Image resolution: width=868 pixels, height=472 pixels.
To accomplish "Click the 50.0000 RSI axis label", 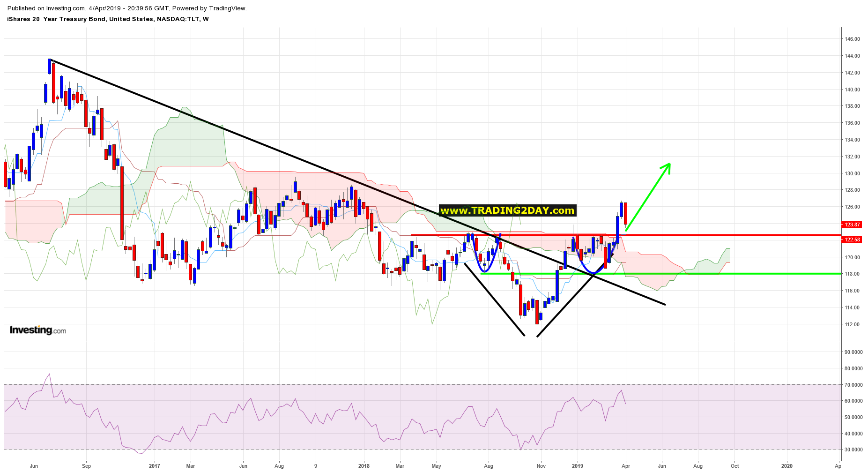I will click(x=853, y=417).
